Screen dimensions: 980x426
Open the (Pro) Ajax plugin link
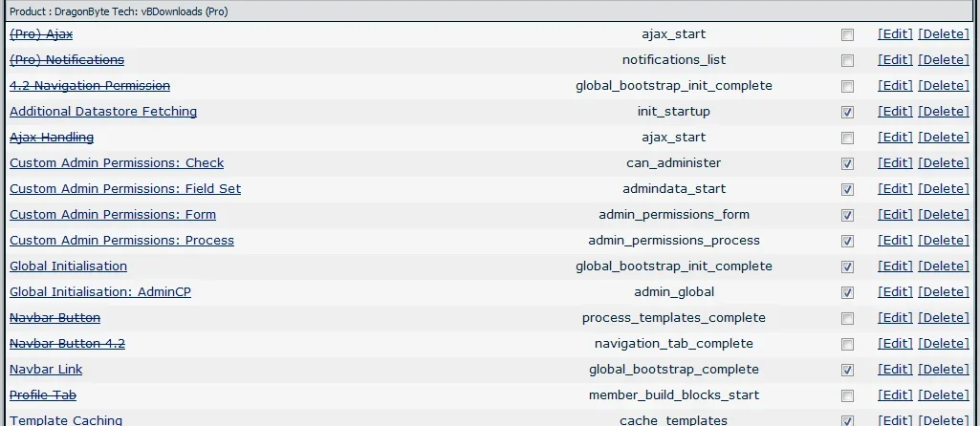41,34
